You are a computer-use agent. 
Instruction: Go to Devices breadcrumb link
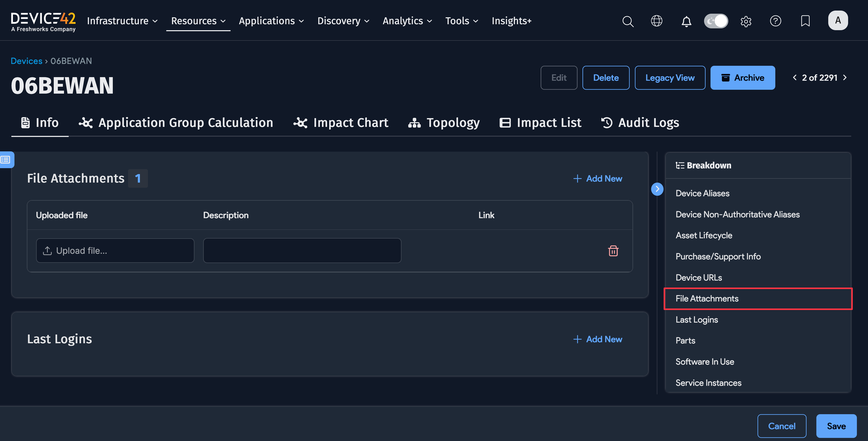(x=26, y=61)
